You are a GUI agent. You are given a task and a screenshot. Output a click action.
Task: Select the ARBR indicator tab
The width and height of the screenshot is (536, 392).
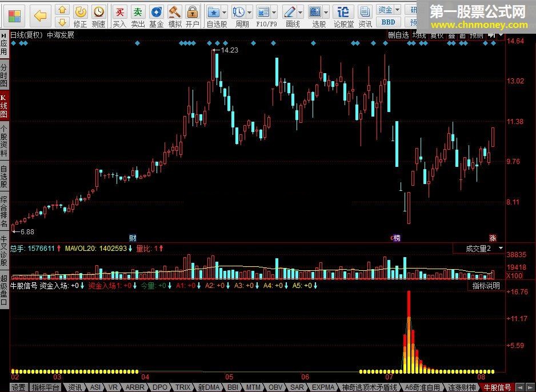[x=135, y=387]
